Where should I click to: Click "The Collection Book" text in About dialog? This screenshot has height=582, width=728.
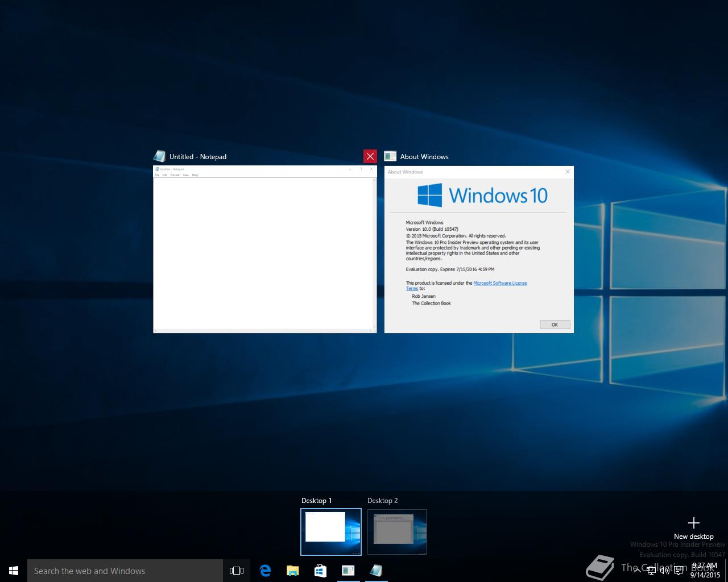[x=431, y=304]
